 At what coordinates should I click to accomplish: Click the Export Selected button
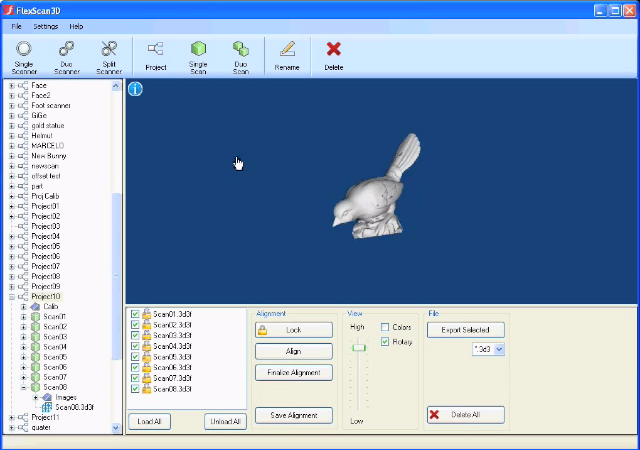coord(466,330)
